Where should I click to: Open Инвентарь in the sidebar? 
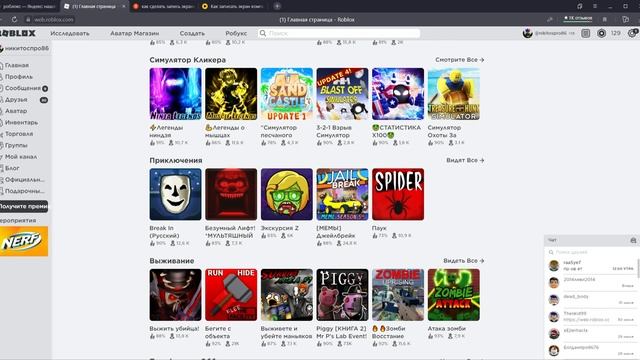(x=21, y=122)
